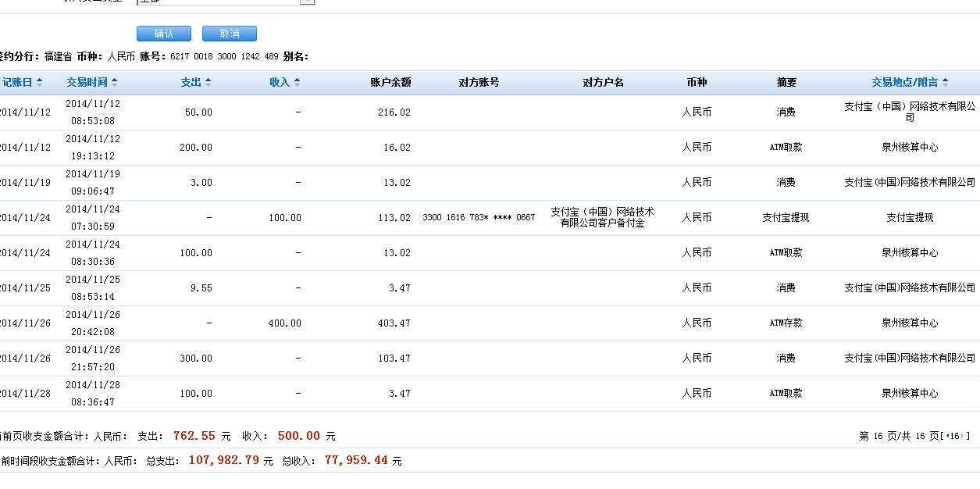
Task: Sort by the 交易时间 column header text
Action: (x=87, y=83)
